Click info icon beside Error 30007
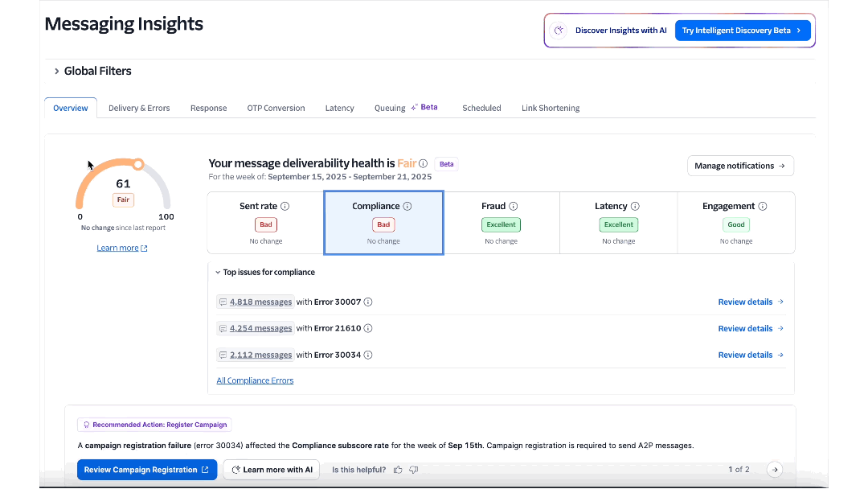Viewport: 868px width, 489px height. [x=368, y=302]
